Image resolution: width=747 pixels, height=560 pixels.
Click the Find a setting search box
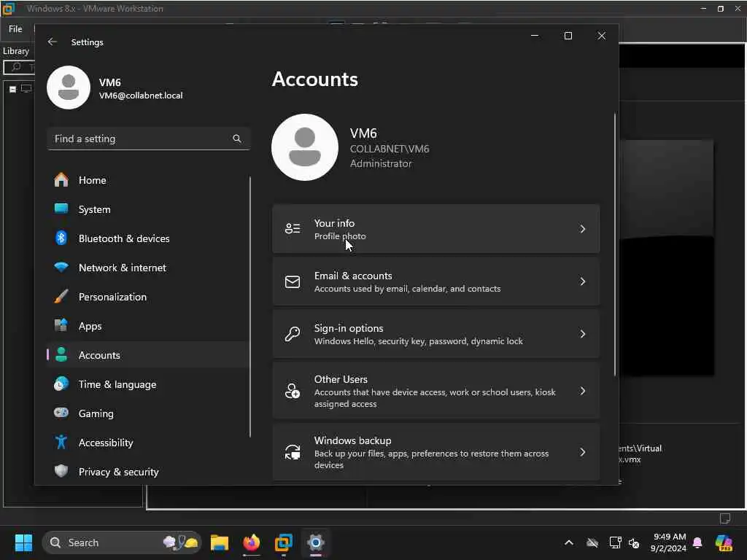click(x=148, y=139)
